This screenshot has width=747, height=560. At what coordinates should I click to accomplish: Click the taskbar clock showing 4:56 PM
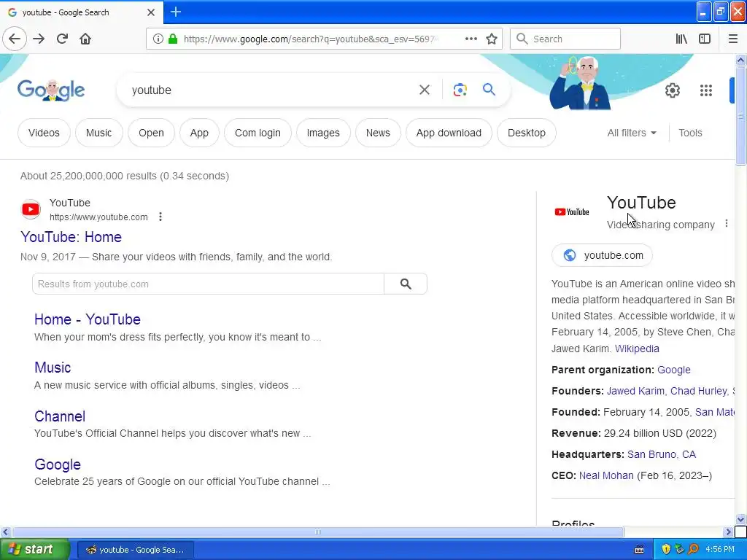(720, 549)
